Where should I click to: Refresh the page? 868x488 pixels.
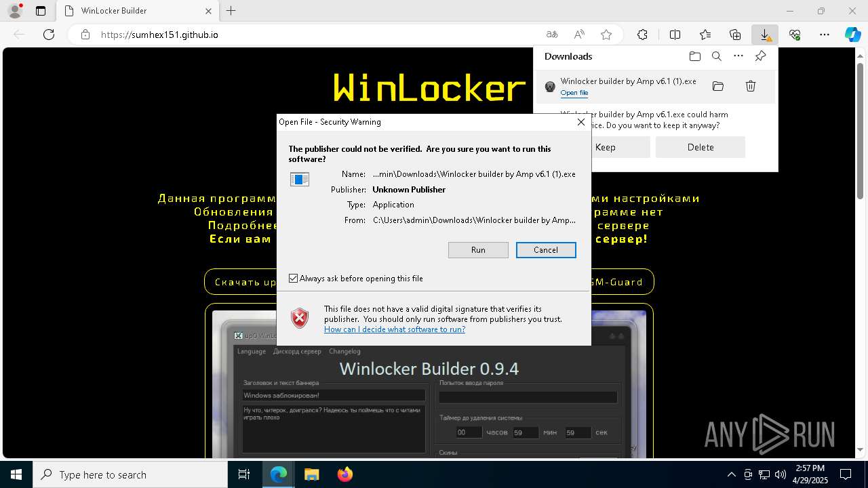pyautogui.click(x=49, y=35)
